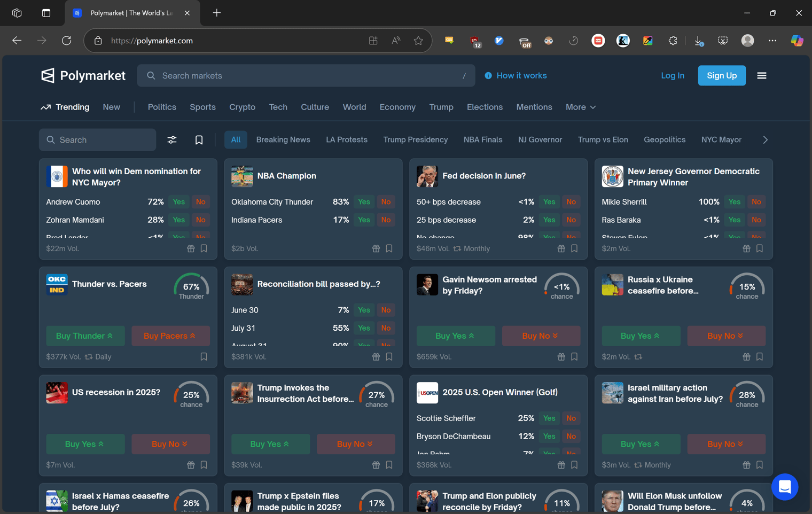Click the Search markets input field
This screenshot has width=812, height=514.
pos(306,75)
